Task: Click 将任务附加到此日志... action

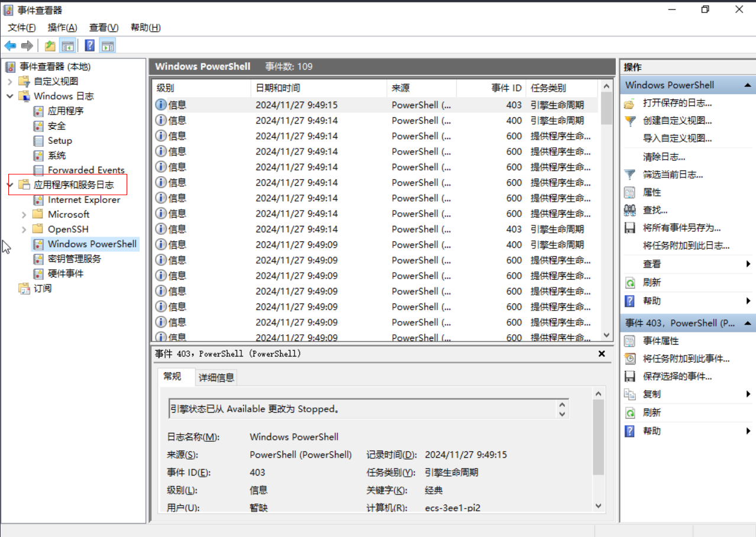Action: pyautogui.click(x=686, y=245)
